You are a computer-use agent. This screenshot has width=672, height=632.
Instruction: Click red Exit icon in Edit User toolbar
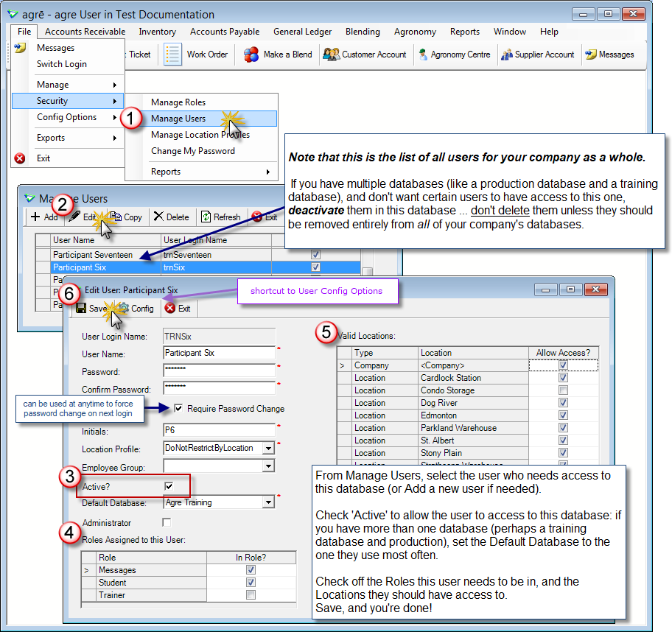(x=170, y=308)
